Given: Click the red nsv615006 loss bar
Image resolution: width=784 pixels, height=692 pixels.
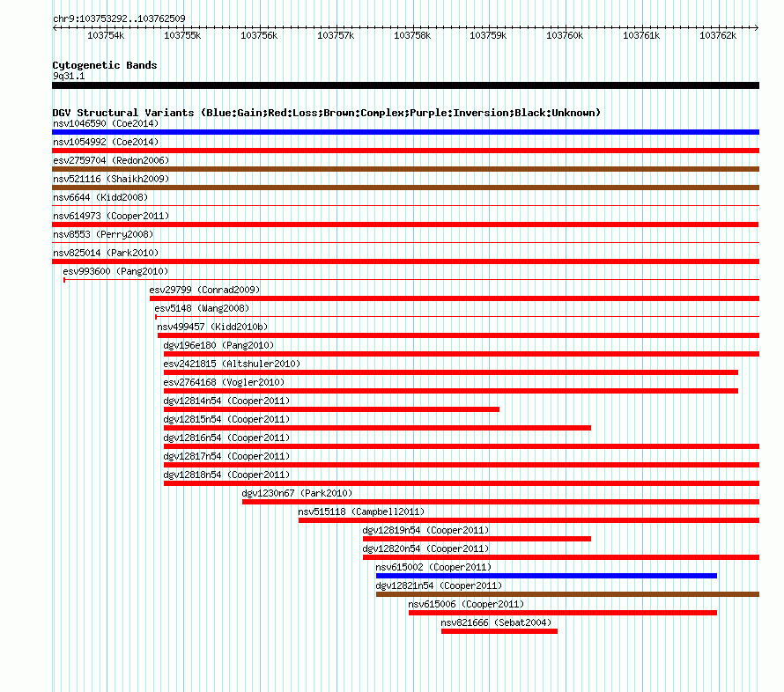Looking at the screenshot, I should tap(563, 613).
